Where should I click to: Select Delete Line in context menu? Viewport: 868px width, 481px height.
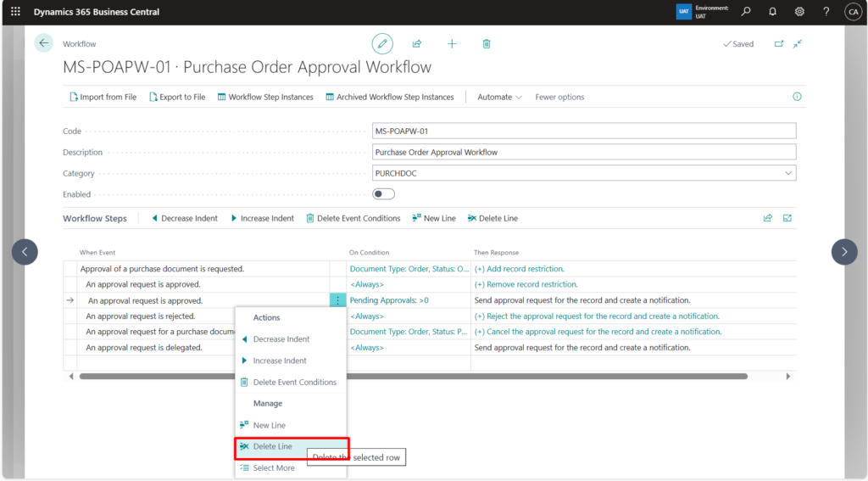[291, 446]
